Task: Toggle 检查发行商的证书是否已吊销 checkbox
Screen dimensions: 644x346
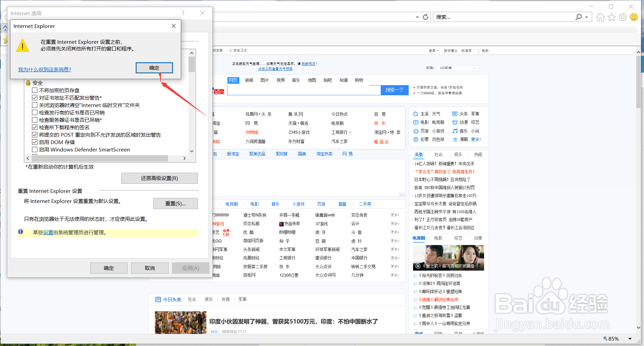Action: coord(35,112)
